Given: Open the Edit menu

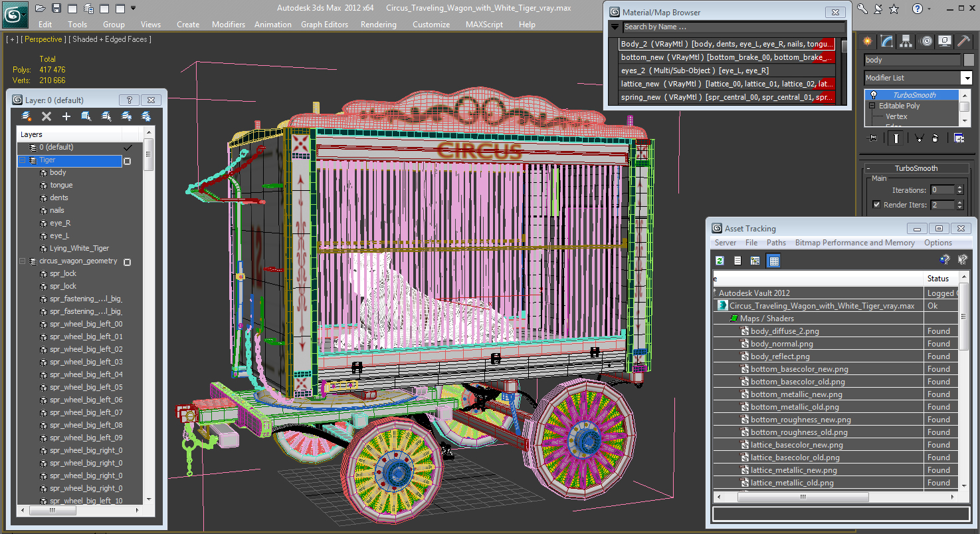Looking at the screenshot, I should [45, 25].
